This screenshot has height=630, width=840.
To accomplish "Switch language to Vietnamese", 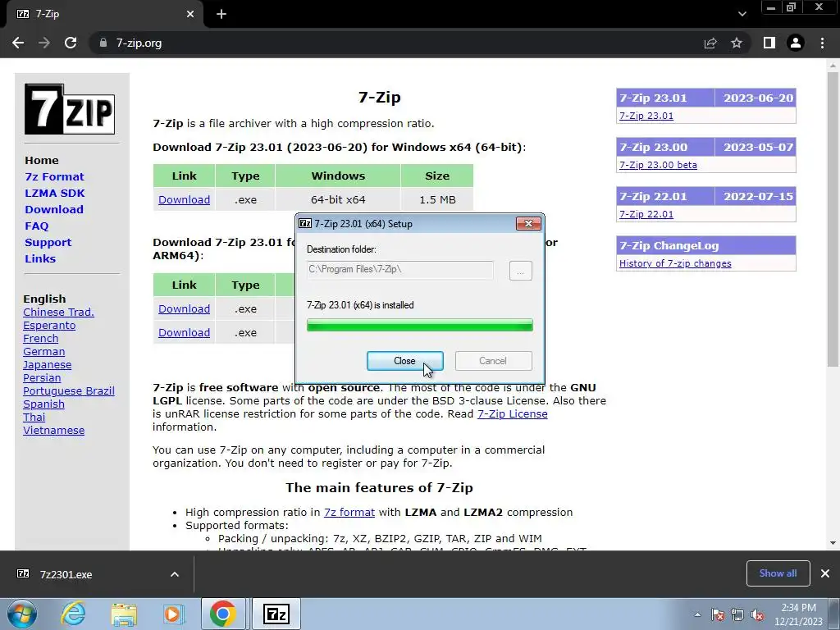I will point(53,431).
